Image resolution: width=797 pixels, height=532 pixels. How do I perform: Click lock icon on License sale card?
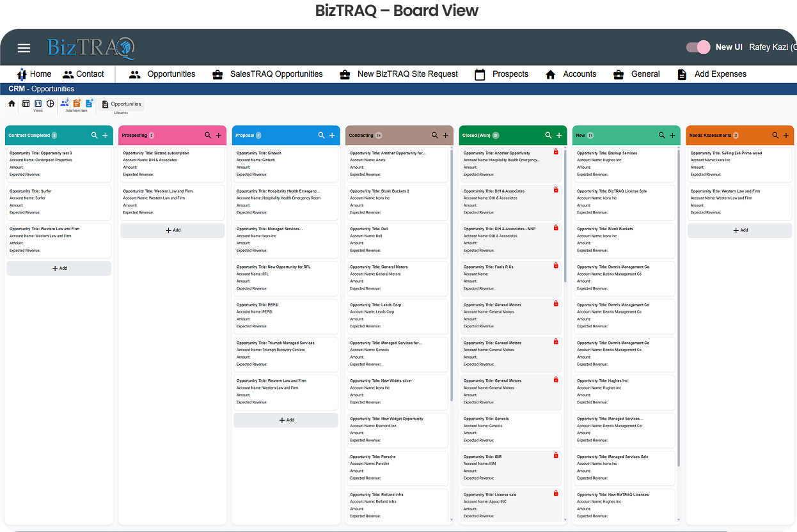[556, 494]
